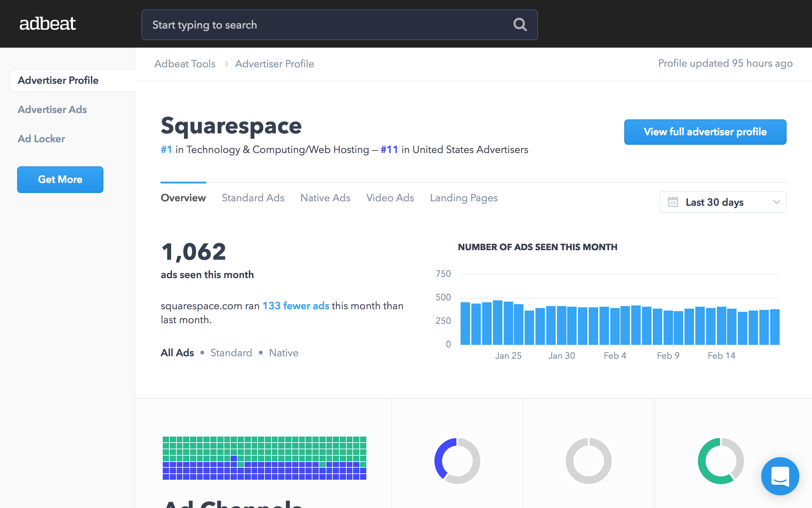Viewport: 812px width, 508px height.
Task: Click the 1,062 ads count
Action: click(x=193, y=252)
